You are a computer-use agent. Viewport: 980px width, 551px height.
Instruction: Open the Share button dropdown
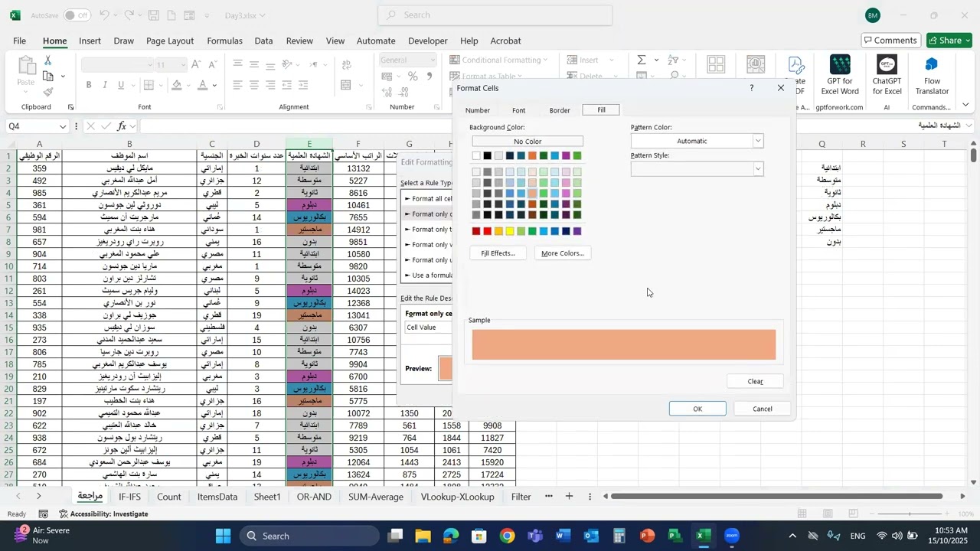tap(967, 41)
